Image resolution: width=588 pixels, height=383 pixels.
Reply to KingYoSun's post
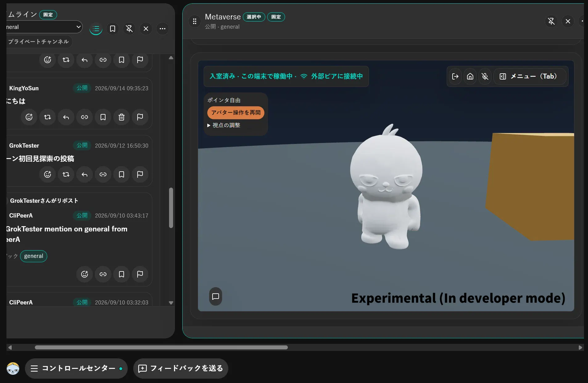66,117
